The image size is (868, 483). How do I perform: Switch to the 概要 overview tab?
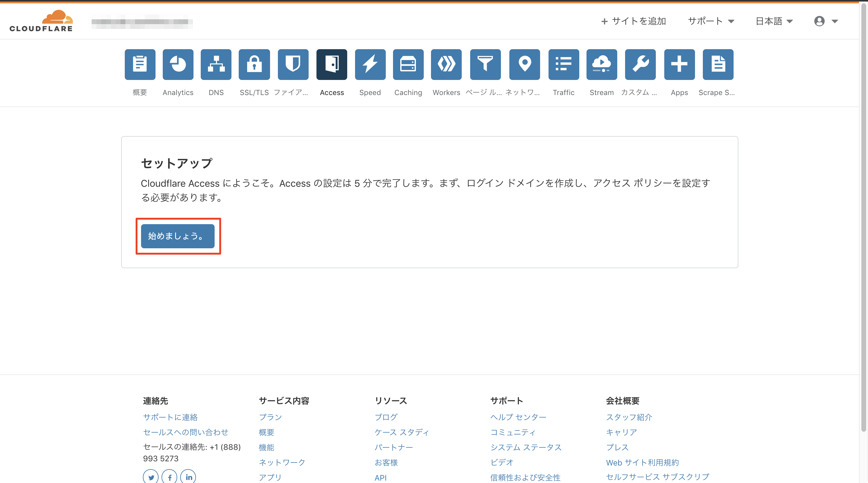140,65
